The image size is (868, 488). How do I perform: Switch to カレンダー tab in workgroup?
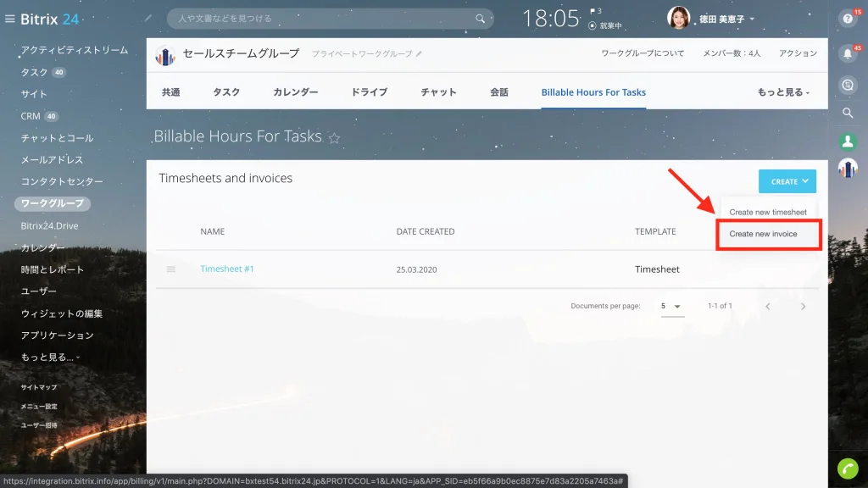(x=296, y=92)
